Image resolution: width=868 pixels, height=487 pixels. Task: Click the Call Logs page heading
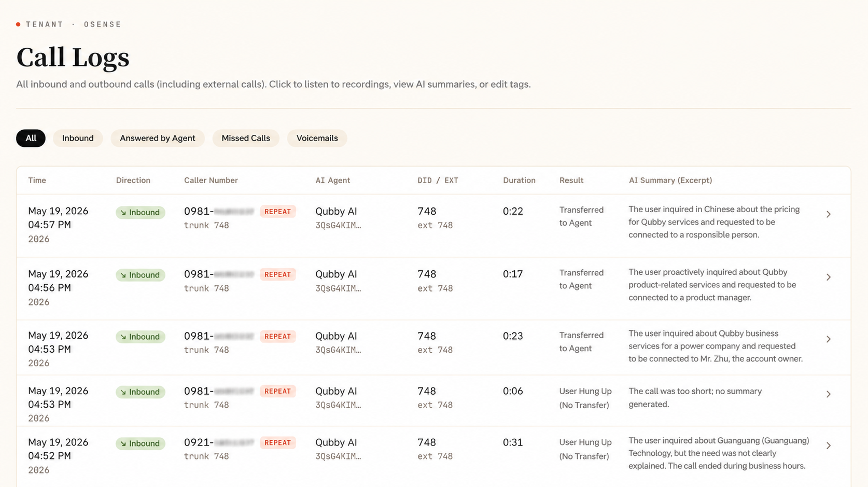click(x=73, y=57)
